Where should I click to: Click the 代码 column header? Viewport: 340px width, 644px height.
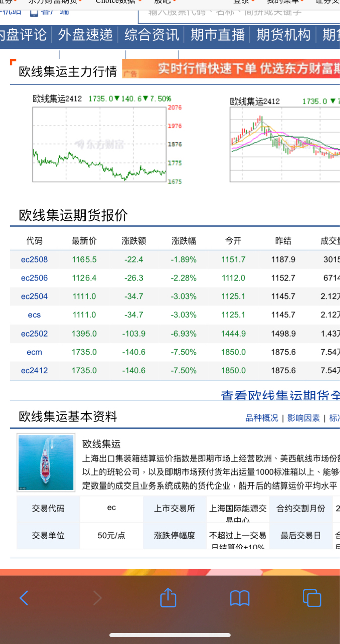click(x=34, y=241)
